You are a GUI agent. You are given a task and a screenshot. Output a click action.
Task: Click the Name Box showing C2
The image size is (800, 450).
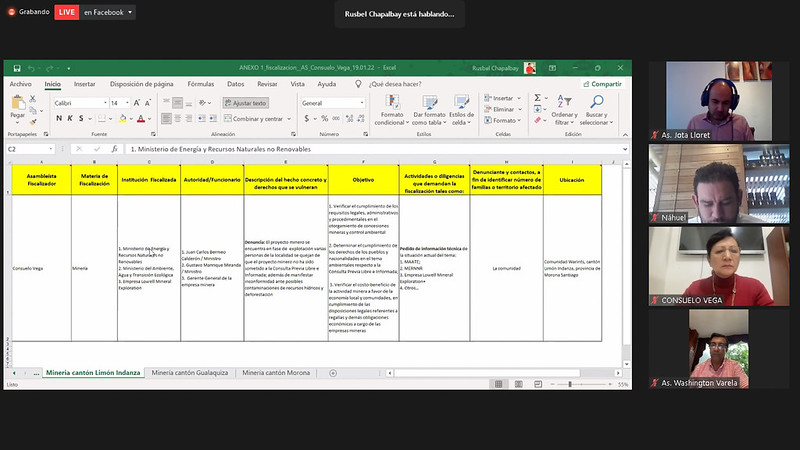click(30, 149)
